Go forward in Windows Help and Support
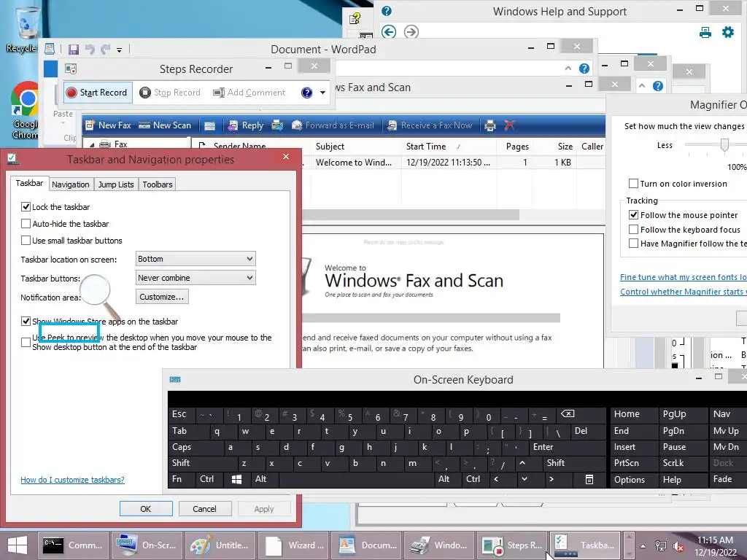 click(411, 32)
